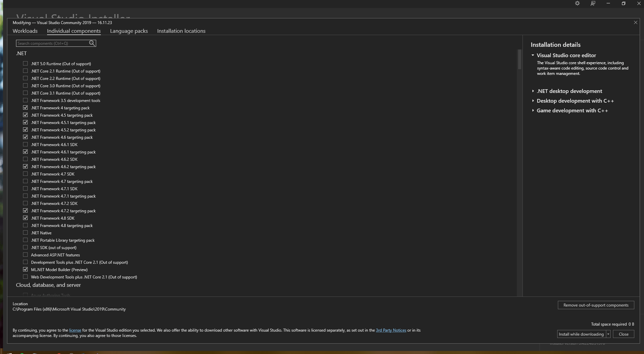Tick .NET Framework 4.7 targeting pack
The height and width of the screenshot is (354, 644).
(x=25, y=181)
